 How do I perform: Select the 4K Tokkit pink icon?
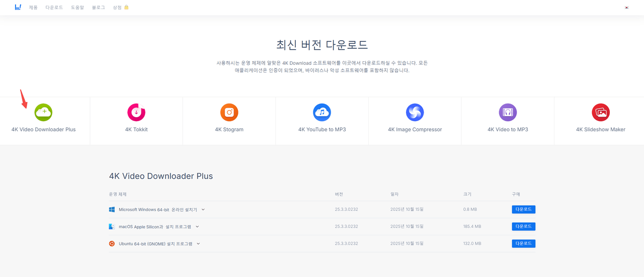coord(136,112)
